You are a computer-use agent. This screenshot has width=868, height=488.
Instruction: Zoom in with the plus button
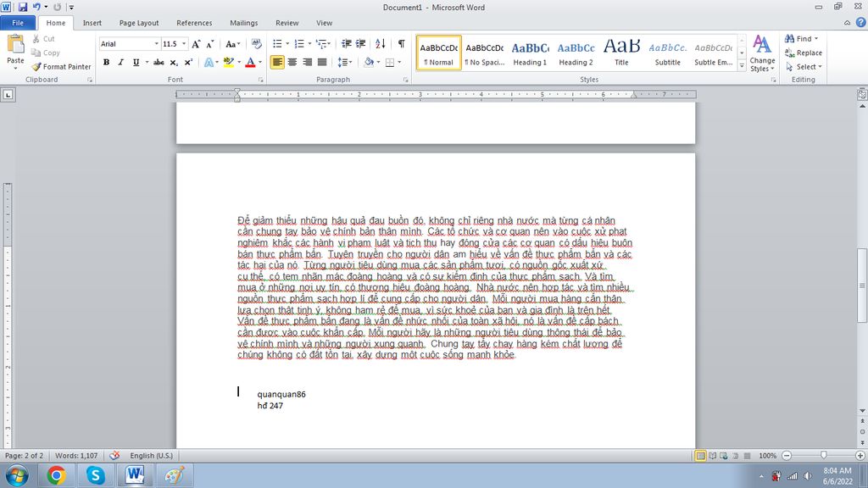[x=860, y=455]
